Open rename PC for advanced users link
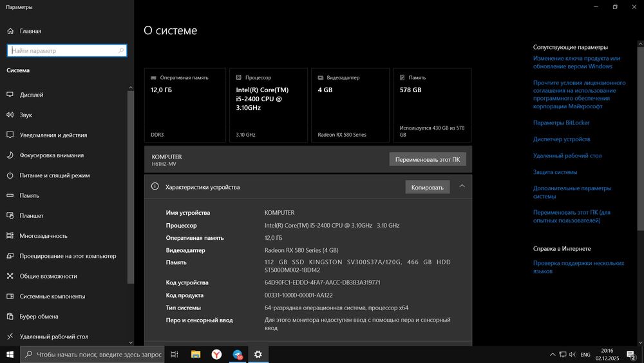 click(572, 216)
